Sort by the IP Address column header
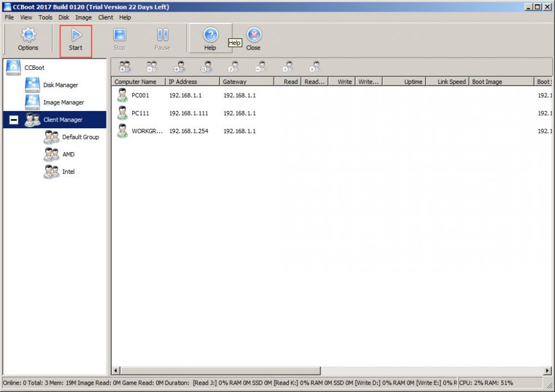Viewport: 555px width, 392px height. coord(193,82)
